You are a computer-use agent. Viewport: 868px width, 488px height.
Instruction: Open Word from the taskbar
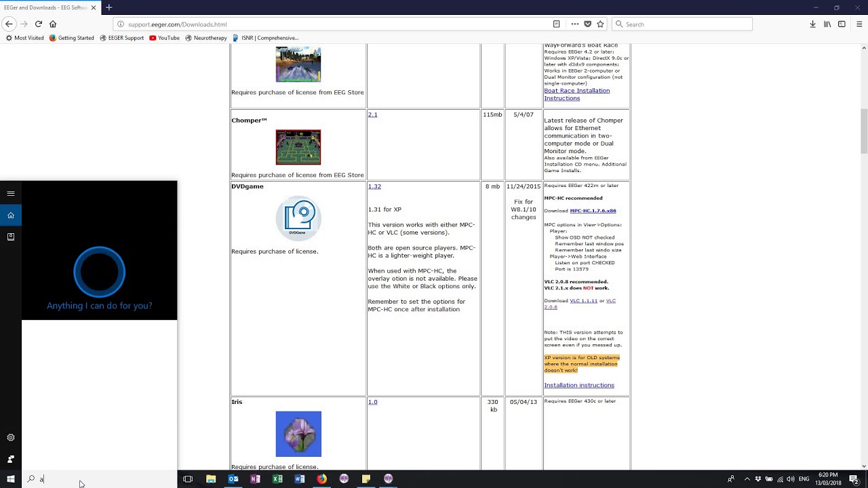click(300, 479)
